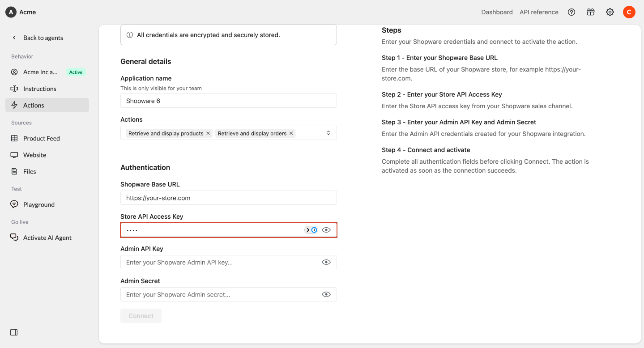Click the Instructions book icon

[x=14, y=89]
